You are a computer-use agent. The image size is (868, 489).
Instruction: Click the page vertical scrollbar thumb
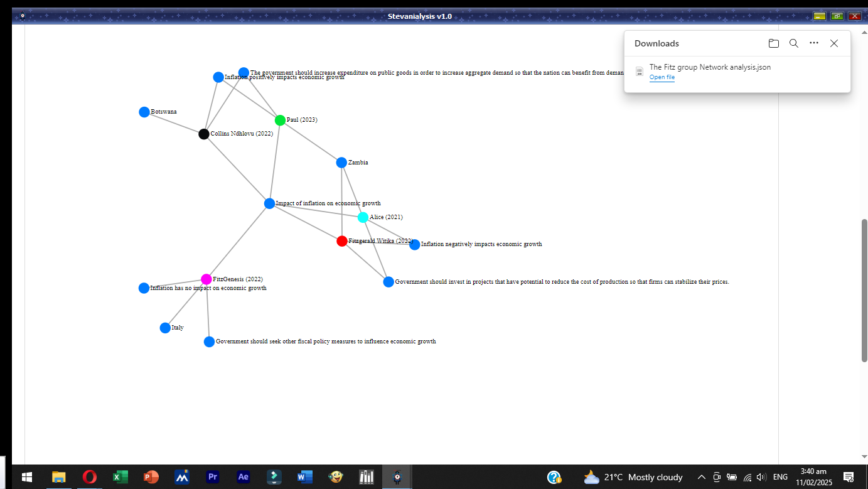(864, 290)
